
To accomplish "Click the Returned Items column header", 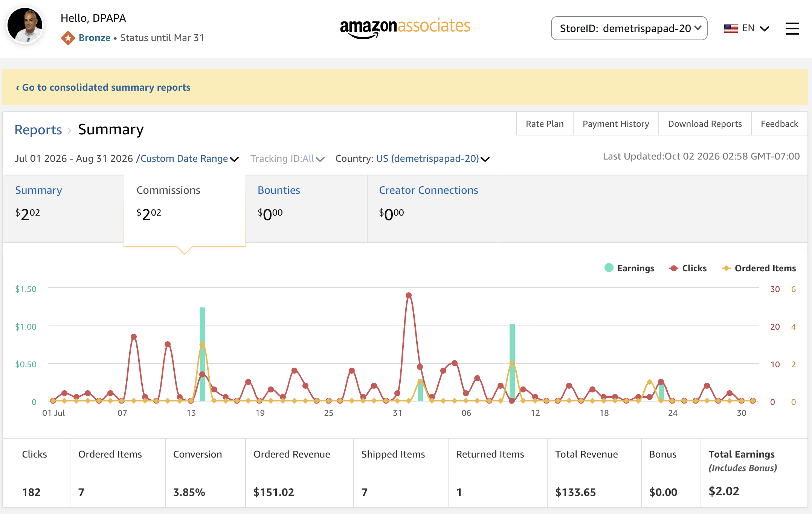I will click(490, 454).
